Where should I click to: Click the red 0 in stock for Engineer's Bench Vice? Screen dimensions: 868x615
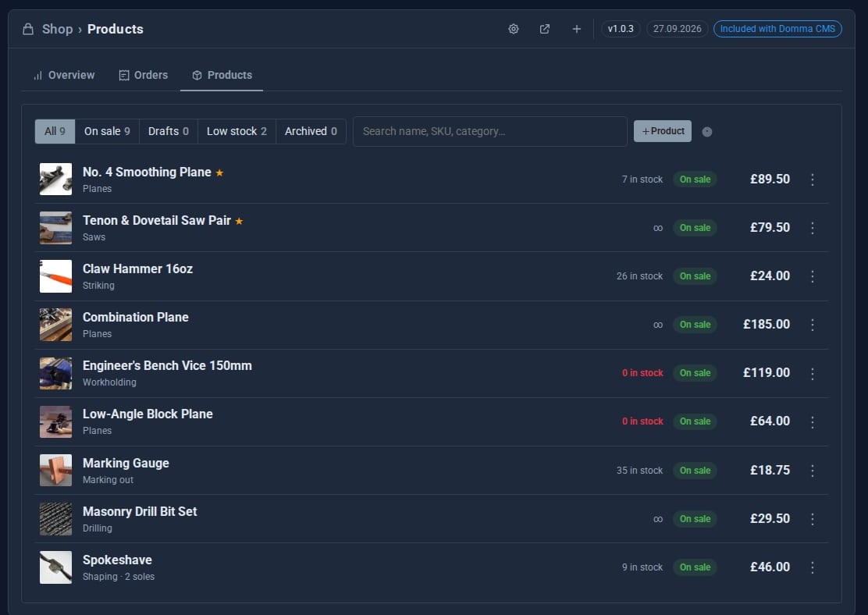coord(642,373)
